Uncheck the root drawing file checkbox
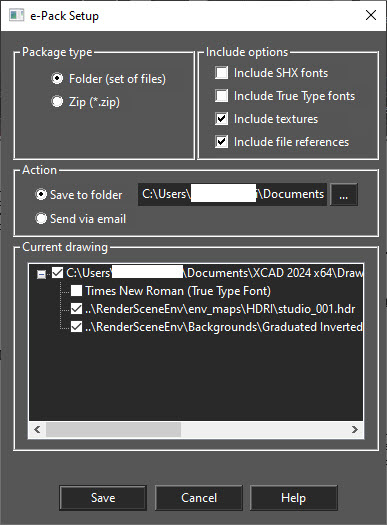This screenshot has width=387, height=525. click(x=58, y=273)
